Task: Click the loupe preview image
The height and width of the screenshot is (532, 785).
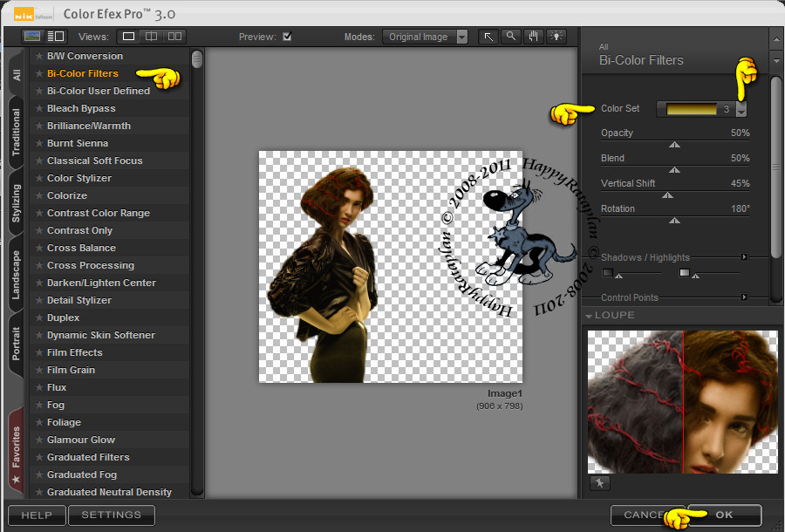Action: pyautogui.click(x=682, y=402)
